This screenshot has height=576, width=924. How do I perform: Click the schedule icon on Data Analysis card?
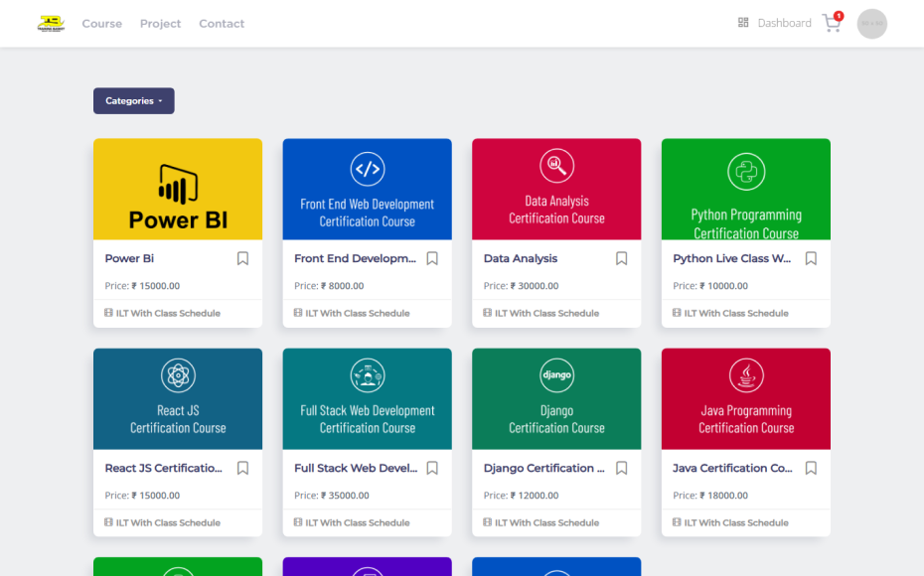tap(488, 313)
